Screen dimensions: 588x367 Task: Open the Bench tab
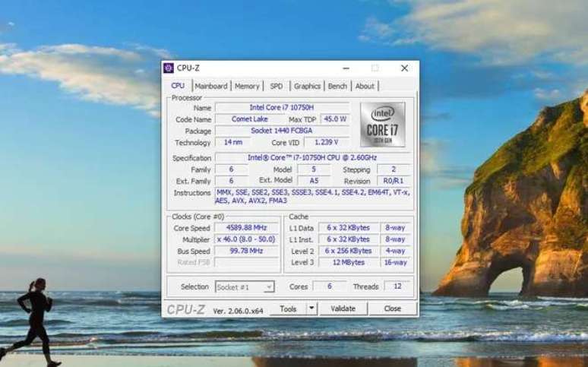click(x=337, y=86)
